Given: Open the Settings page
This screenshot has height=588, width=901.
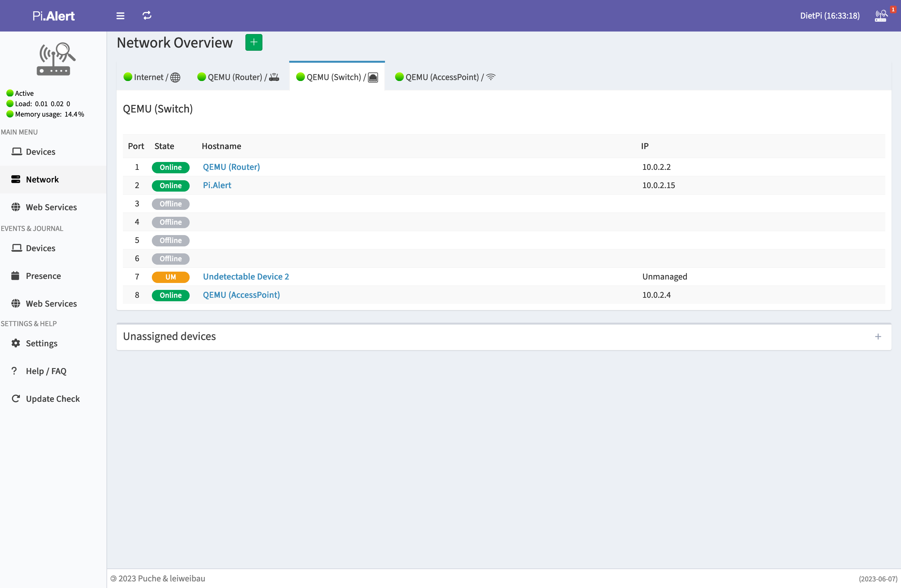Looking at the screenshot, I should (53, 343).
